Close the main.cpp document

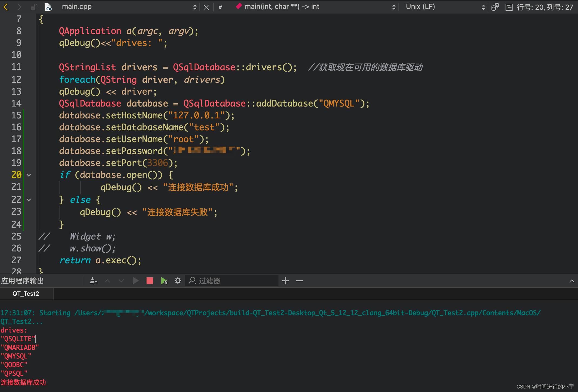click(x=206, y=7)
